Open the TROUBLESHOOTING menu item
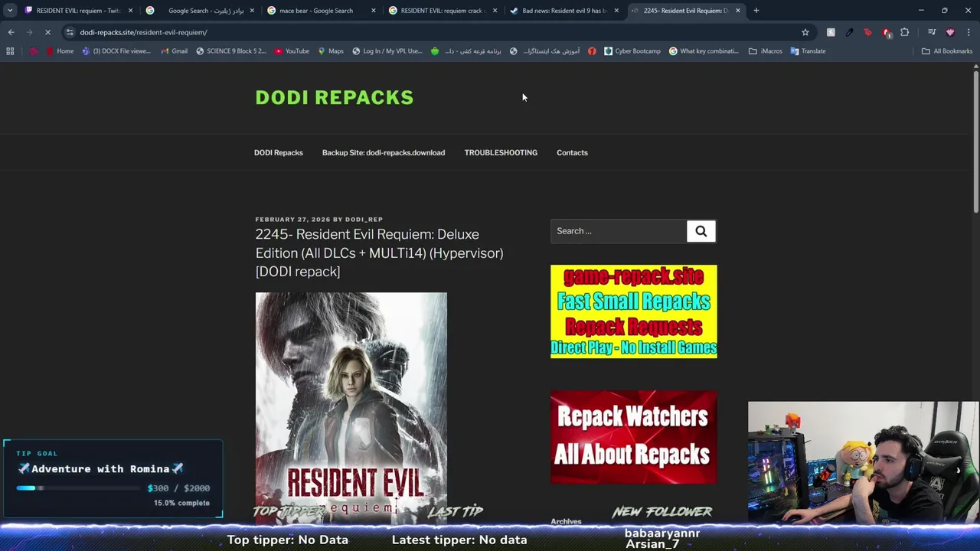Screen dimensions: 980x551 tap(501, 152)
